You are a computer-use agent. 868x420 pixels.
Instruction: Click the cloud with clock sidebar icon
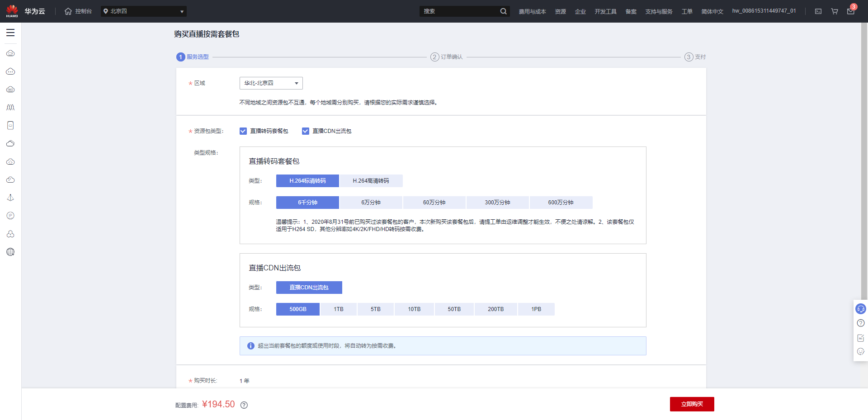click(10, 180)
